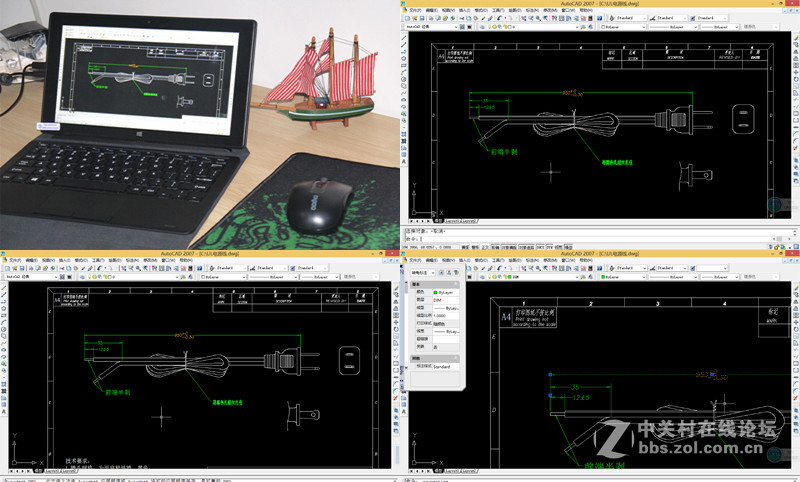Select Line tool in bottom-left window's draw toolbar
800x482 pixels.
point(4,288)
